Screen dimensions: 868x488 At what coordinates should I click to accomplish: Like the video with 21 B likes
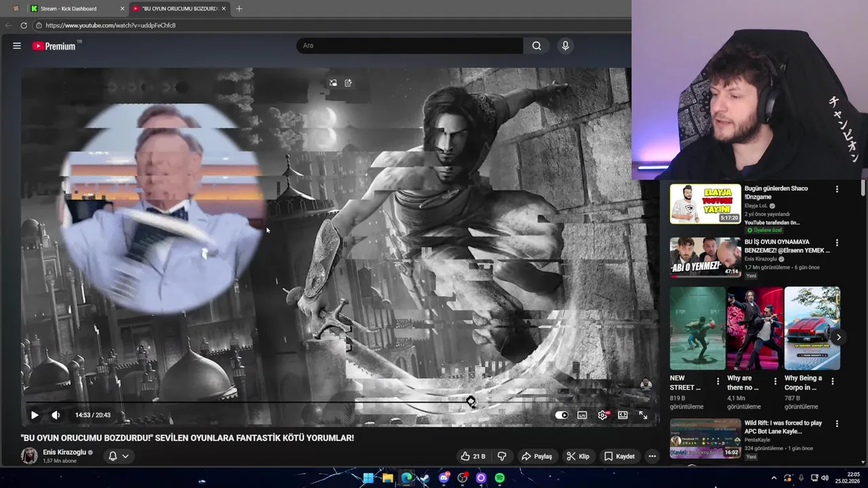pyautogui.click(x=473, y=456)
